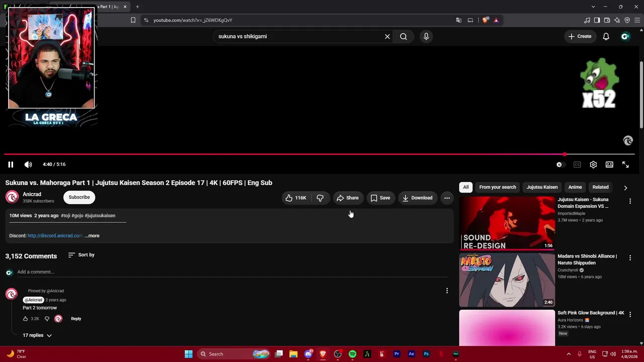Toggle the autoplay switch

coord(560,164)
